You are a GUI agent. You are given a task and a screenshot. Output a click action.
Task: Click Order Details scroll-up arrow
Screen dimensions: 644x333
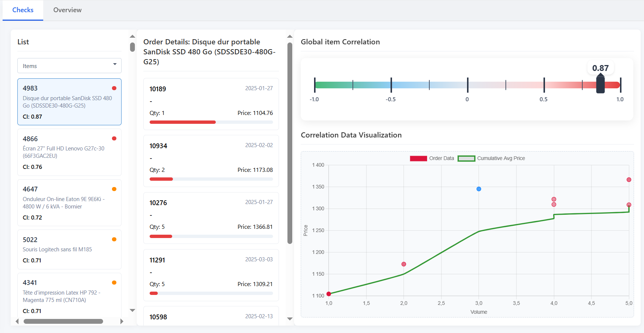click(290, 36)
